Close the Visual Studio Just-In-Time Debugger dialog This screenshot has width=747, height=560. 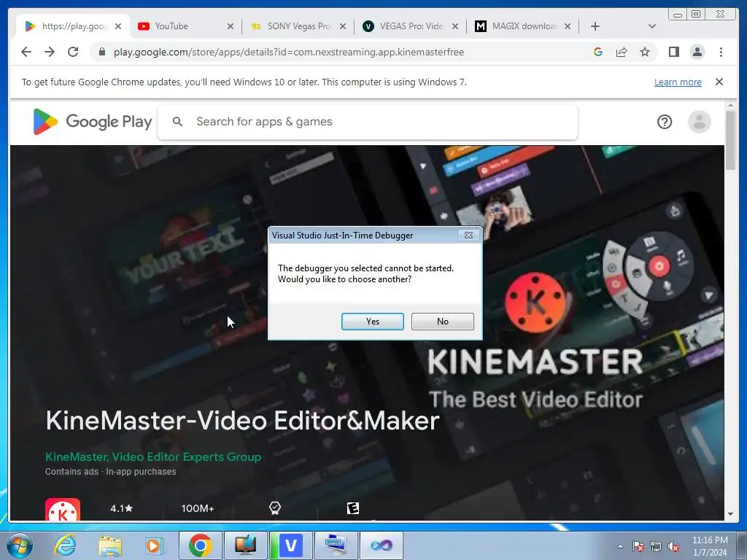coord(468,236)
